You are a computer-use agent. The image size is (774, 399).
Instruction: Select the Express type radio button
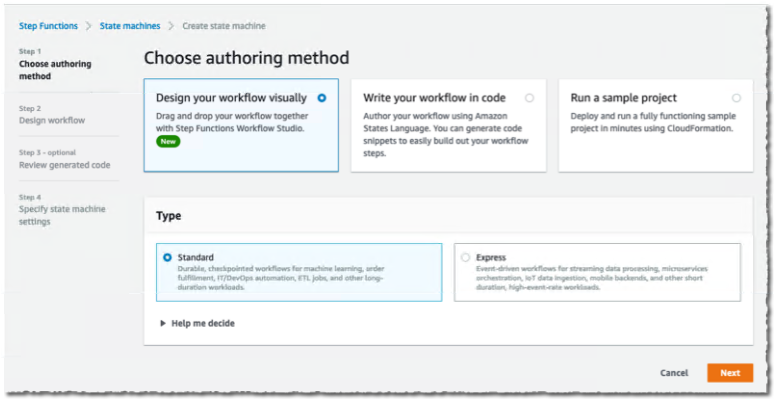(465, 257)
